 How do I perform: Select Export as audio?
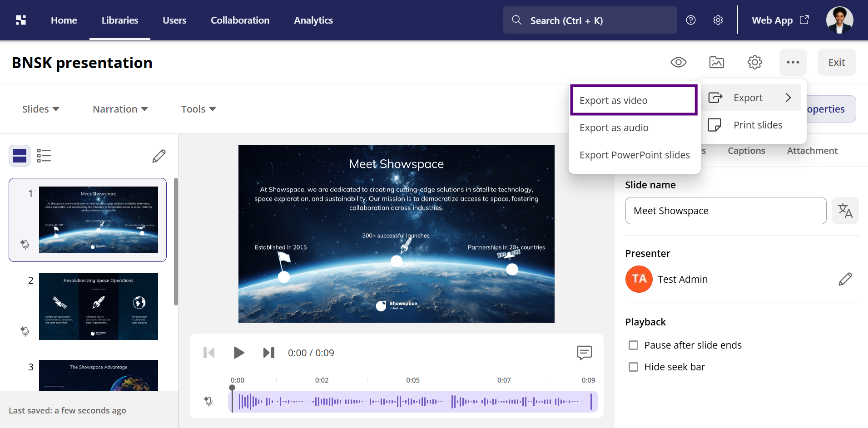point(634,128)
